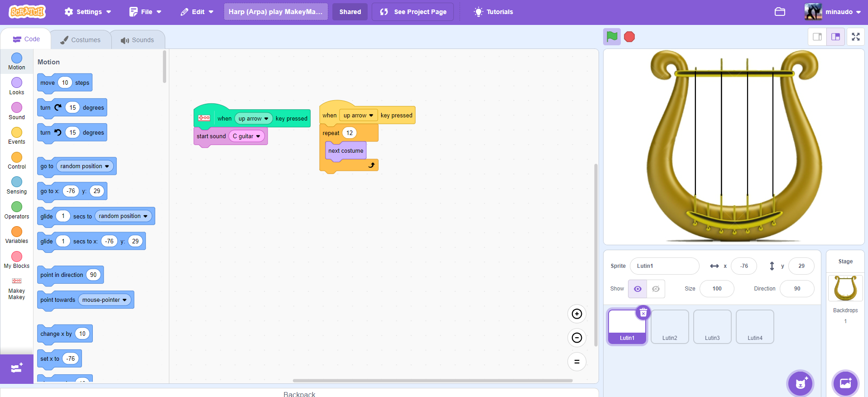This screenshot has height=397, width=868.
Task: Choose a new sprite with cat button
Action: (800, 383)
